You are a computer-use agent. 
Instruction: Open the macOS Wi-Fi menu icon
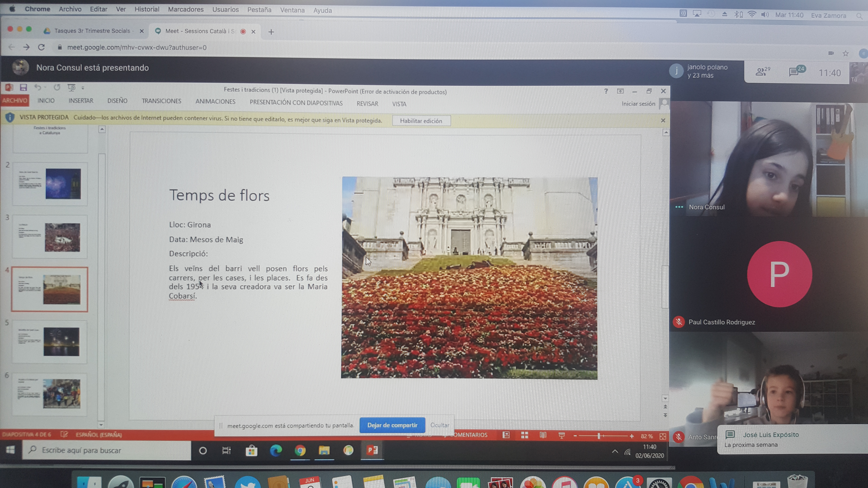751,15
